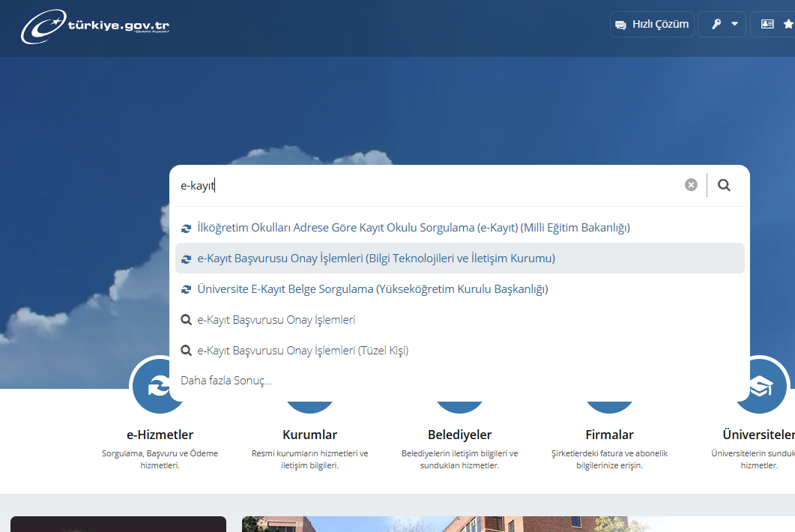The height and width of the screenshot is (532, 795).
Task: Select İlköğretim Okulları Adrese Göre Kayıt suggestion
Action: tap(413, 228)
